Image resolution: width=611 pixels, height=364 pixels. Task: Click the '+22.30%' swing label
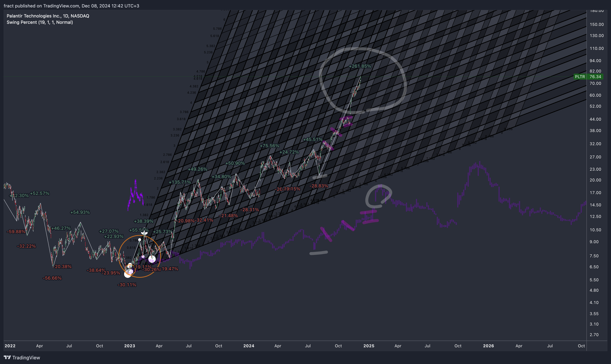(x=19, y=196)
